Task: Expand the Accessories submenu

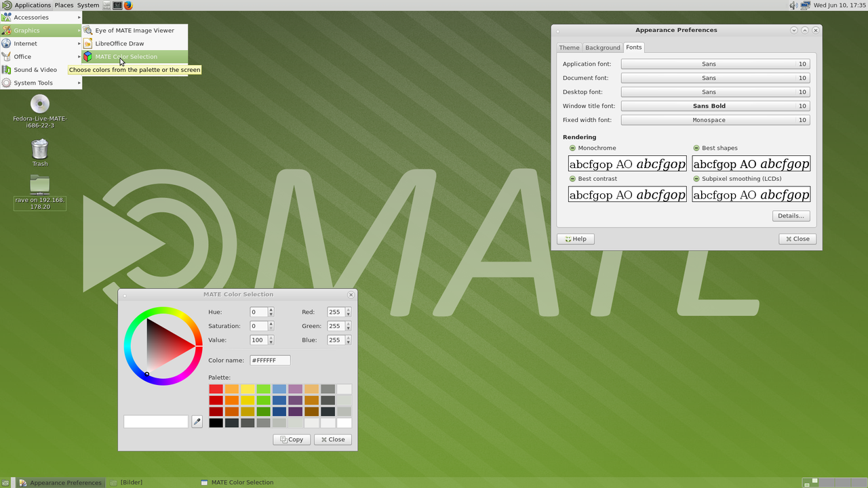Action: pyautogui.click(x=41, y=18)
